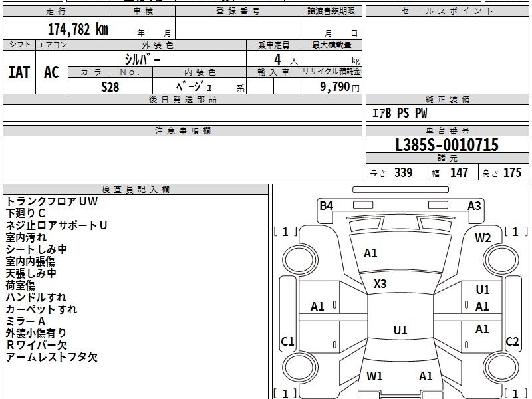Click the 輸入車 header
Image resolution: width=532 pixels, height=399 pixels.
tap(273, 72)
